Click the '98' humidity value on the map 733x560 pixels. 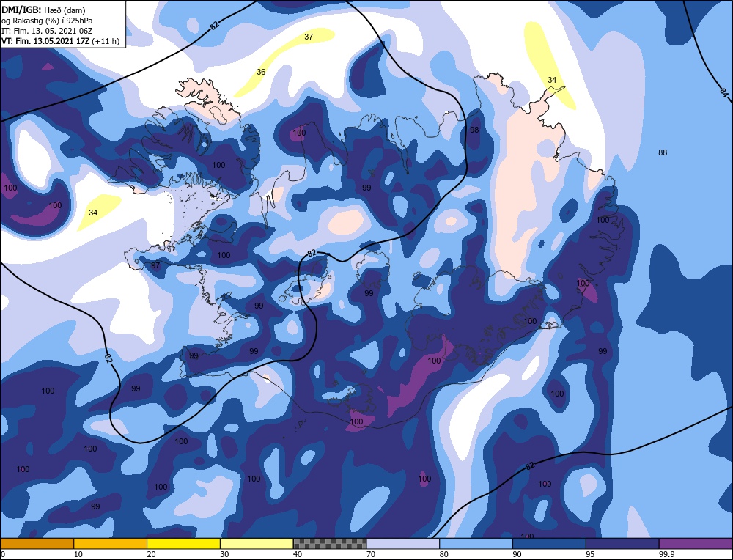[x=474, y=130]
